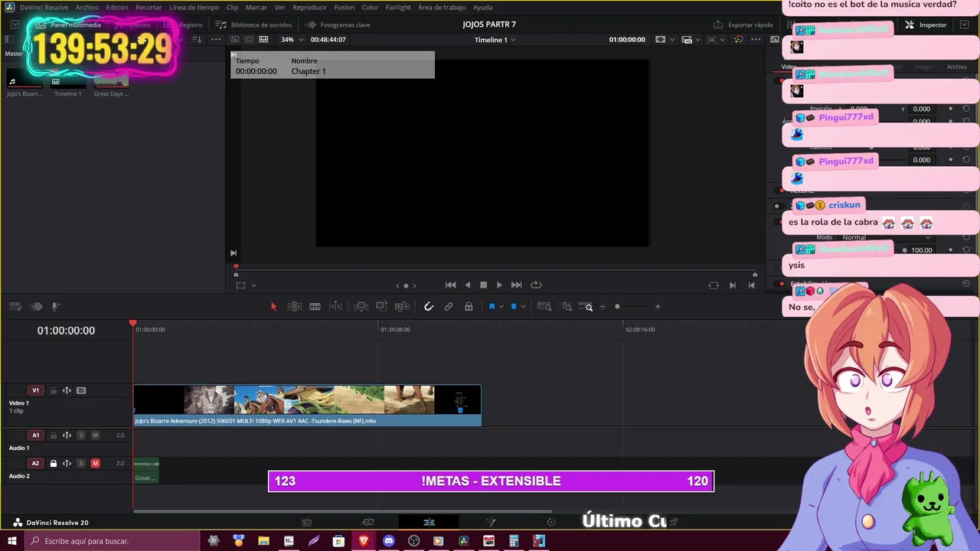This screenshot has width=980, height=551.
Task: Click the Full extent zoom icon
Action: click(544, 307)
